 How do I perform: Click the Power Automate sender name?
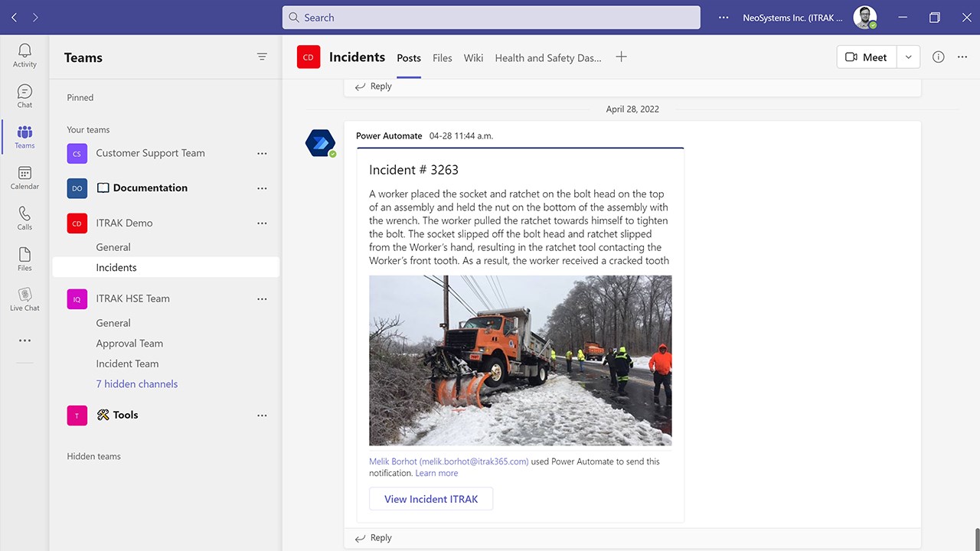pyautogui.click(x=389, y=135)
